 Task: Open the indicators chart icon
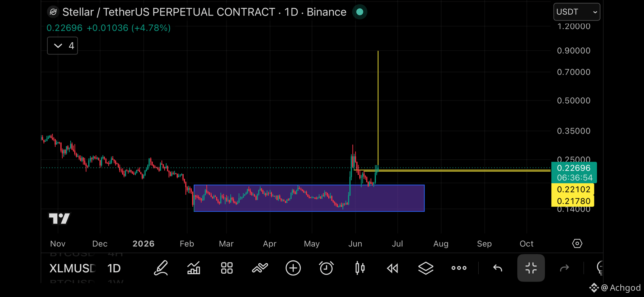click(194, 268)
